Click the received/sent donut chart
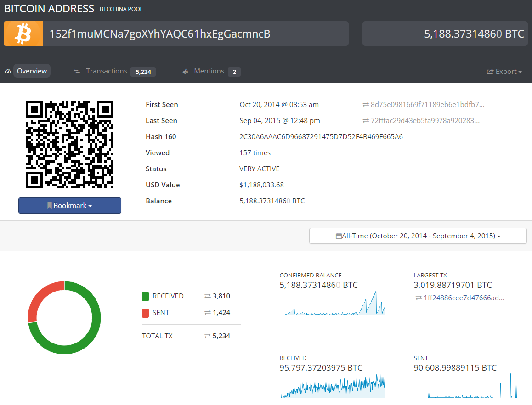 click(x=64, y=317)
